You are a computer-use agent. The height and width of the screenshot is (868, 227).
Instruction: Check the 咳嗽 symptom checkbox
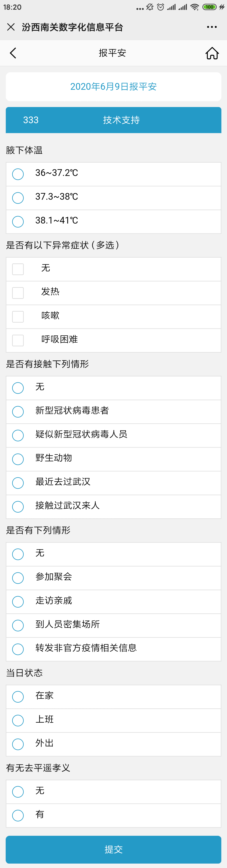18,316
